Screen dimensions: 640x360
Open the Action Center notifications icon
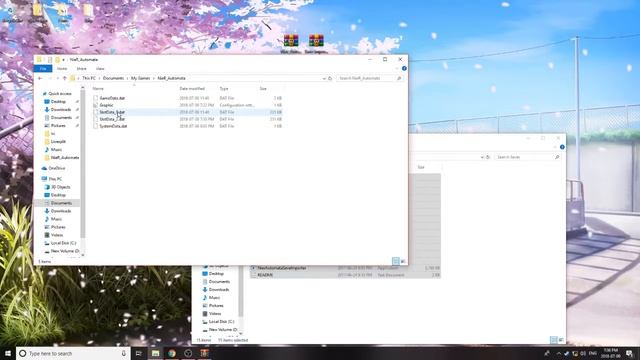[629, 353]
